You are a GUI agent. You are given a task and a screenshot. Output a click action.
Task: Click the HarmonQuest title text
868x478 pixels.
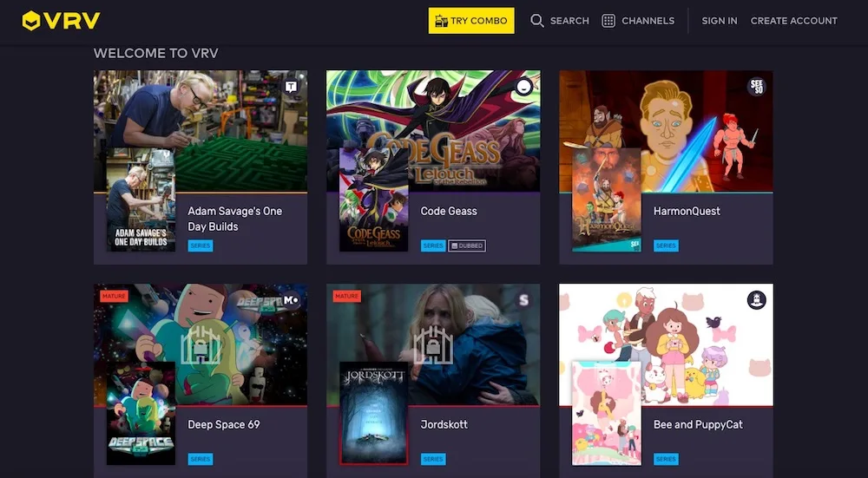click(687, 211)
